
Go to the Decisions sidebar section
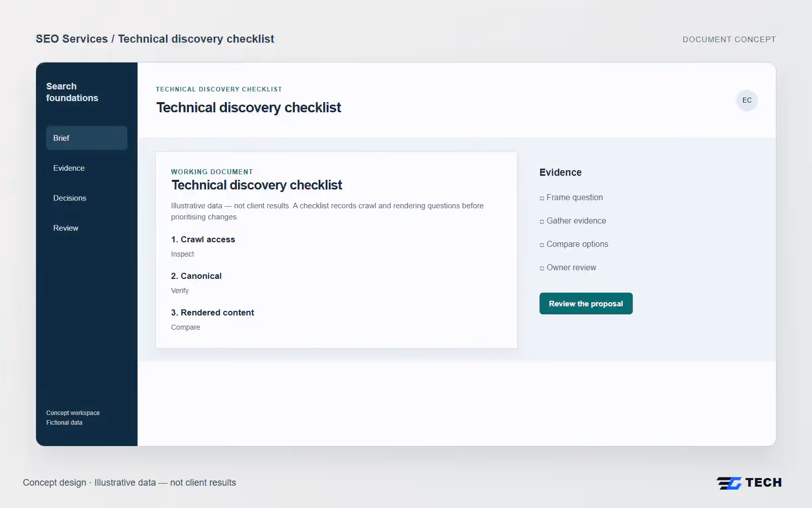click(x=87, y=198)
